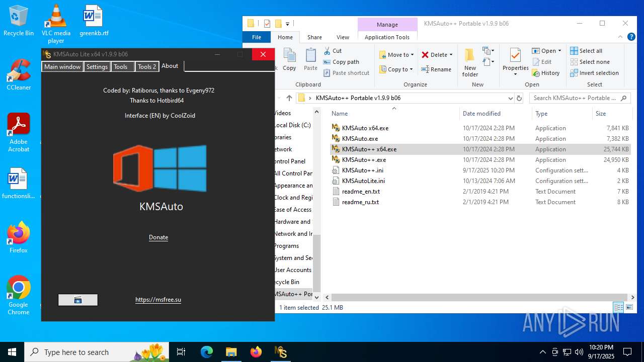Switch to the Share ribbon tab

314,37
